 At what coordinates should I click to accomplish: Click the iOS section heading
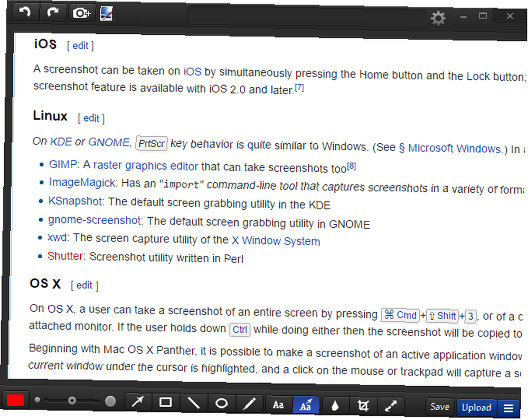tap(45, 44)
